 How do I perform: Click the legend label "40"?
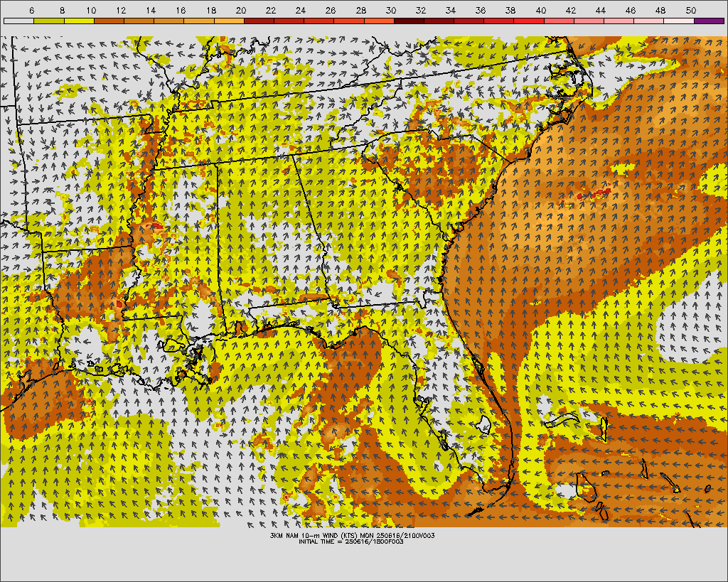541,10
